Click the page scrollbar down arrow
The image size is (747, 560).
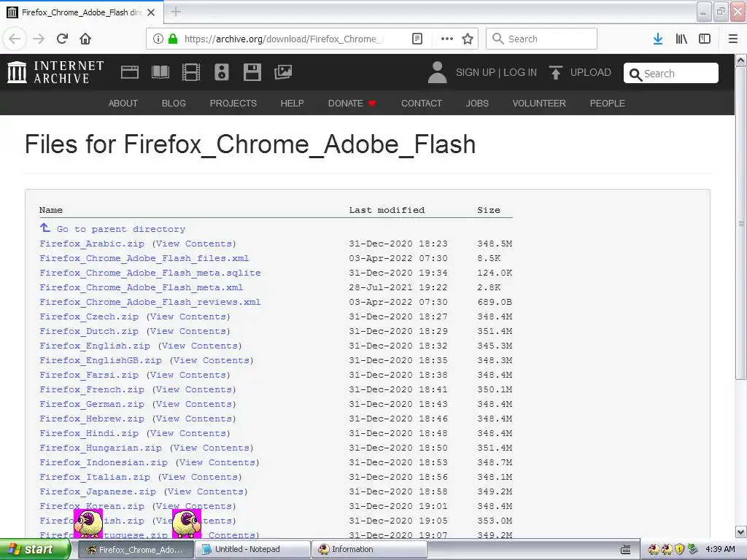[x=741, y=532]
